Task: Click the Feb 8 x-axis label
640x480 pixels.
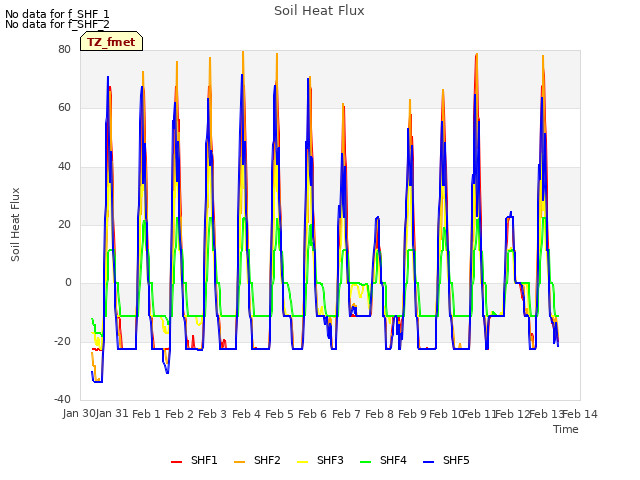Action: coord(379,414)
